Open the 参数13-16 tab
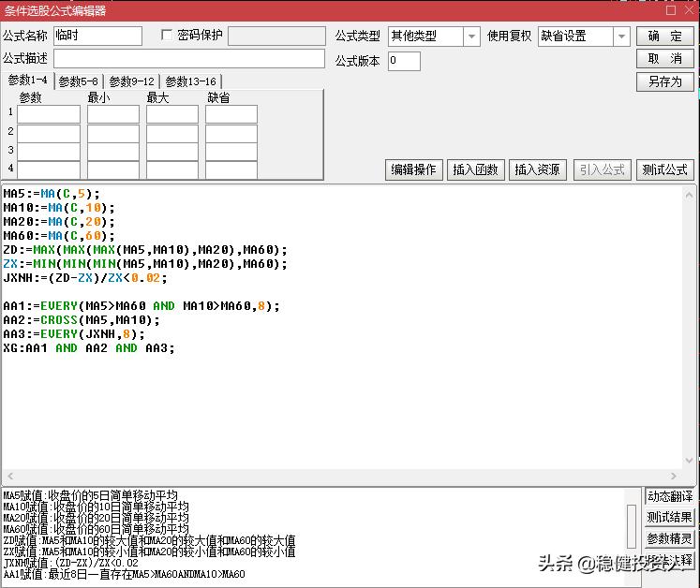This screenshot has height=588, width=700. [x=190, y=81]
